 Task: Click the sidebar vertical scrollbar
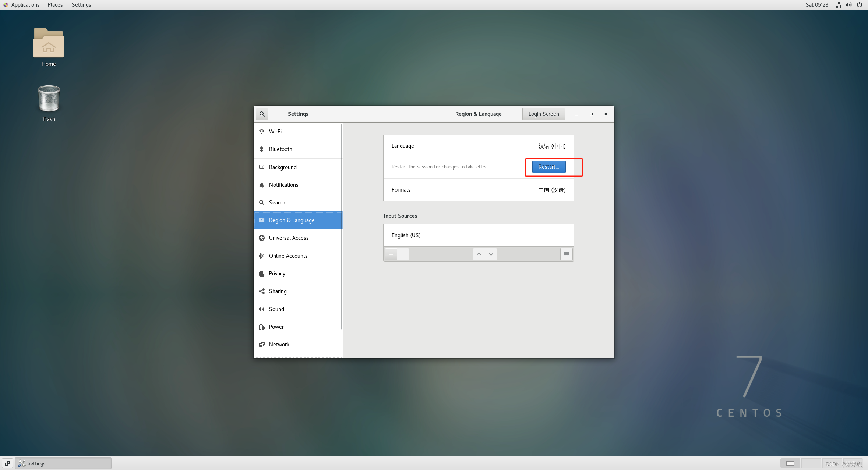point(342,227)
